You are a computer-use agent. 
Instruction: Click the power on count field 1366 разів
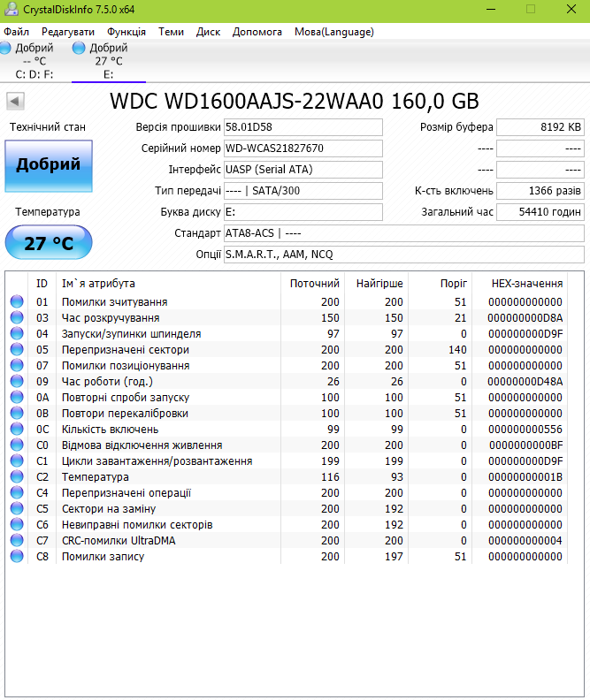(540, 191)
